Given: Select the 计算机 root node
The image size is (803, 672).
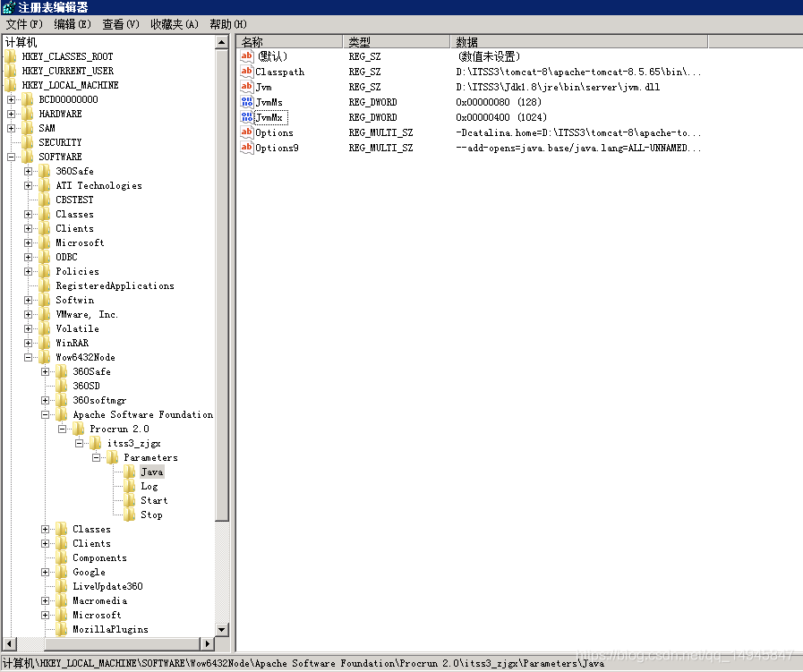Looking at the screenshot, I should 21,42.
